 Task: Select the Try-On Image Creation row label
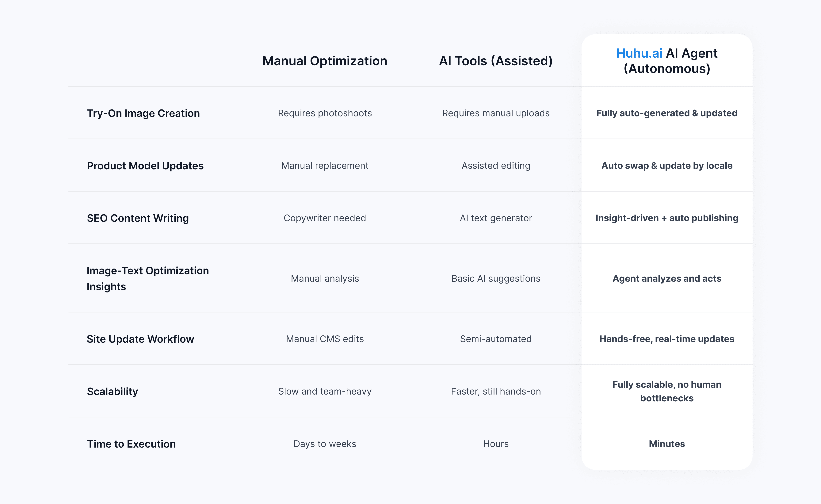click(143, 113)
